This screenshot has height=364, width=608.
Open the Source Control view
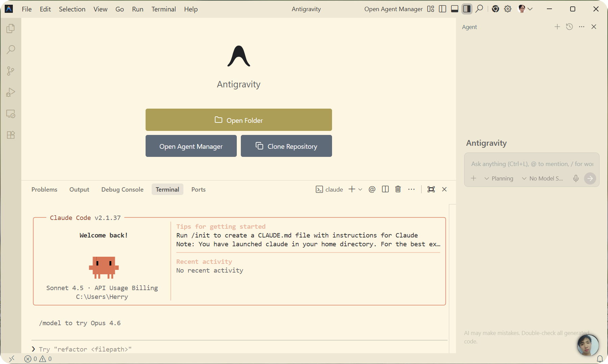pos(10,71)
